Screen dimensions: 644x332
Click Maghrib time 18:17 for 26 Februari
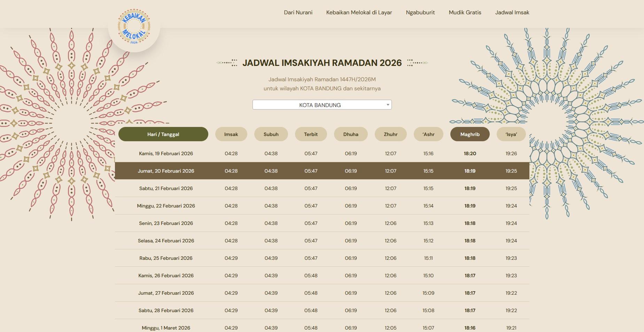click(470, 276)
